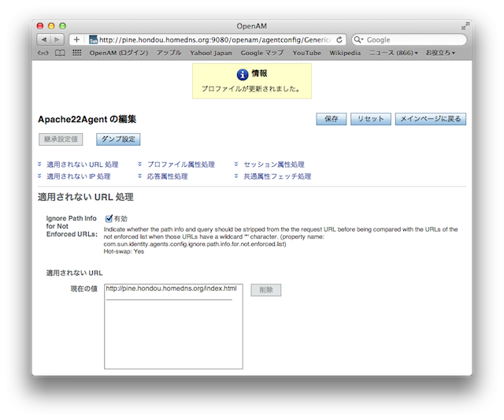Show all bookmarks book icon

60,53
